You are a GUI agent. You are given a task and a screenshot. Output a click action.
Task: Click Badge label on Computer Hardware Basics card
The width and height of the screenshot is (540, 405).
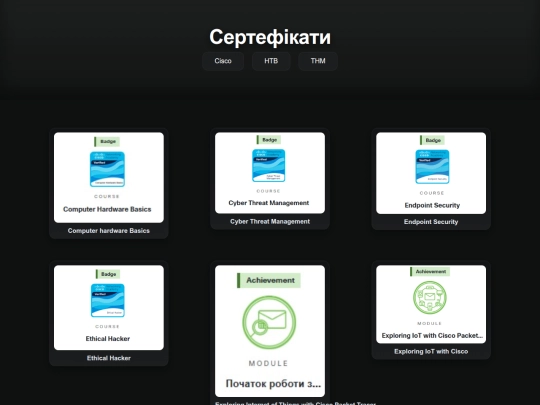pyautogui.click(x=107, y=142)
